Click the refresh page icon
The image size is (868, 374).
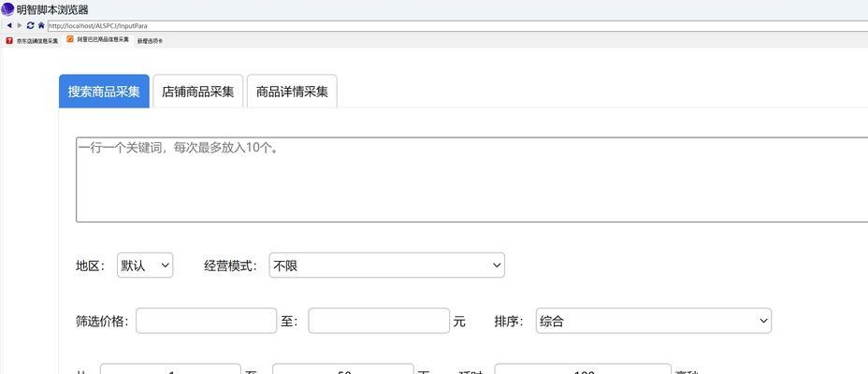pyautogui.click(x=31, y=25)
